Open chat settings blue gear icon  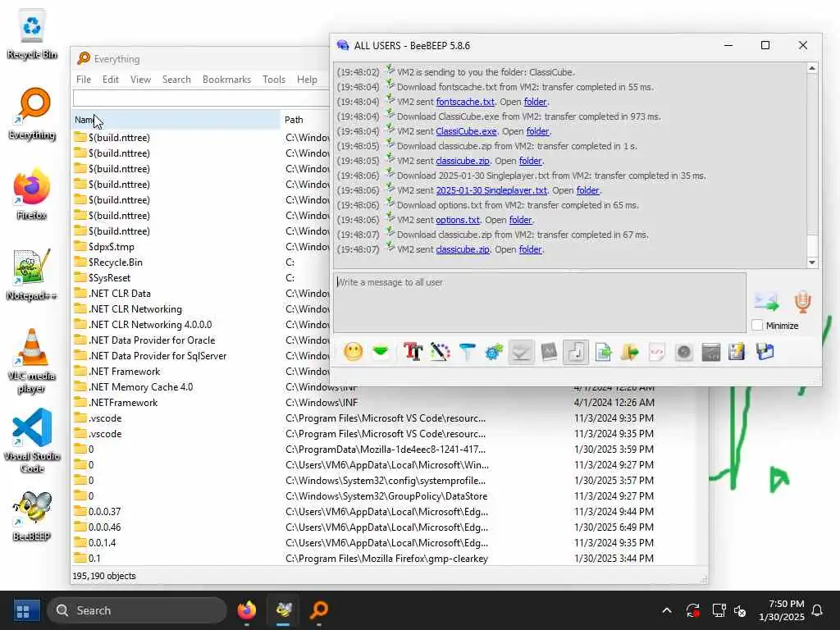click(x=494, y=352)
